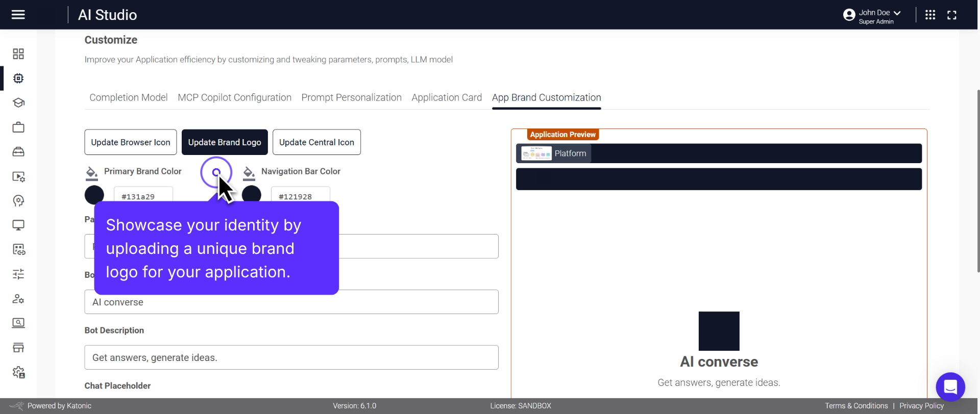This screenshot has width=980, height=414.
Task: Open the linked form sidebar icon
Action: tap(18, 250)
